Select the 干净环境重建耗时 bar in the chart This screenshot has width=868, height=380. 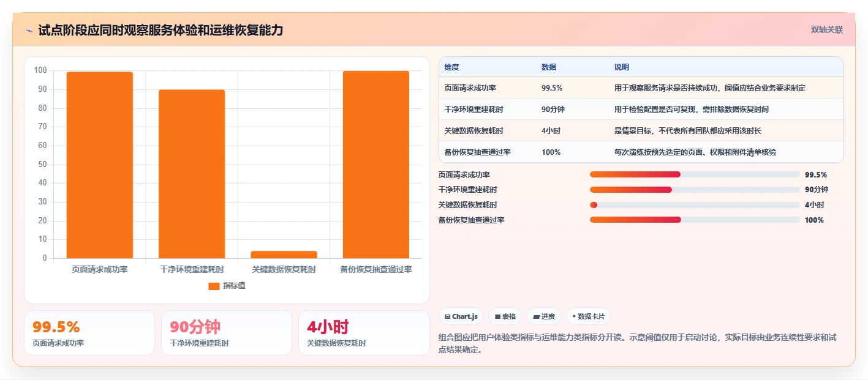192,174
